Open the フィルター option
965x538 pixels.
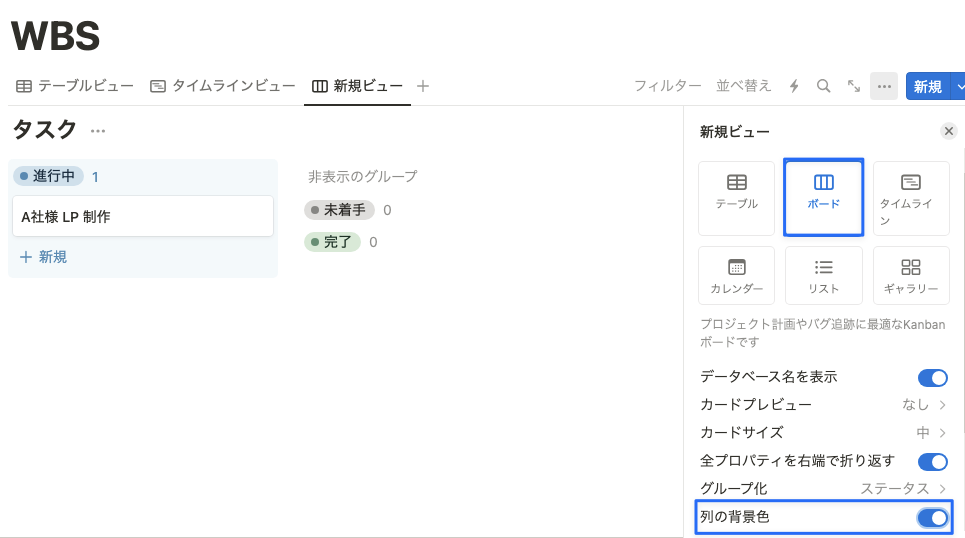(x=667, y=86)
